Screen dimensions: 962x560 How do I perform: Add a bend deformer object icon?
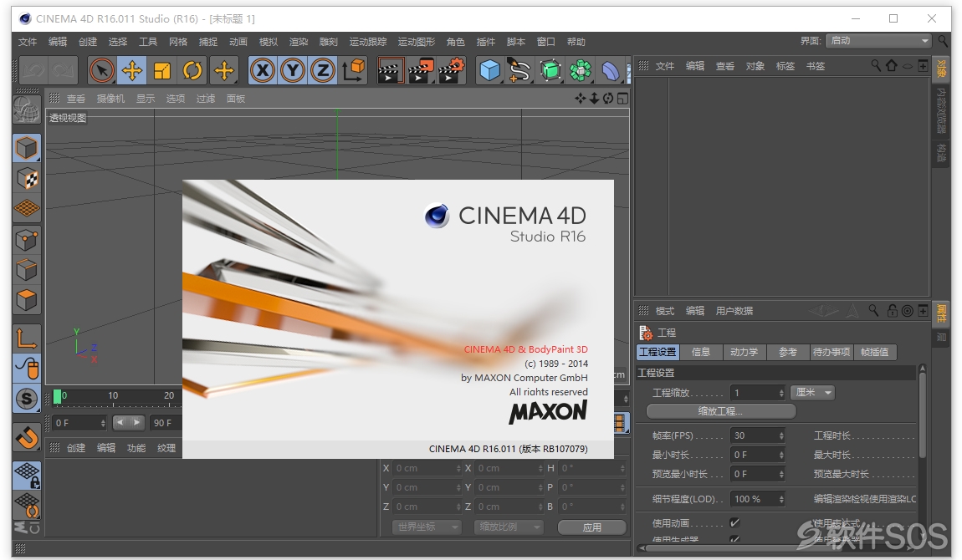[x=611, y=70]
